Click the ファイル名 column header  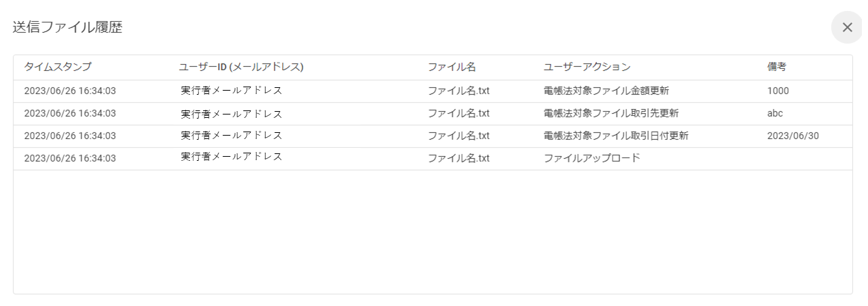coord(451,67)
